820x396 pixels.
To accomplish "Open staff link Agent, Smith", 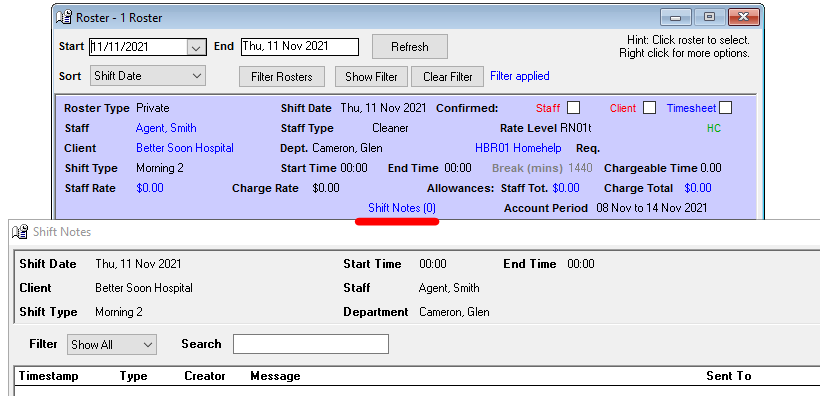I will point(166,128).
